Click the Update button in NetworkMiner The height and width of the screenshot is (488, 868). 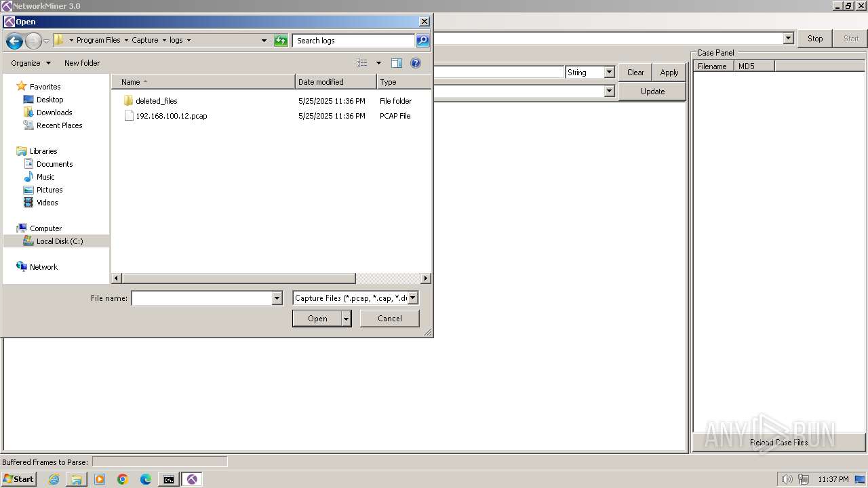click(652, 91)
